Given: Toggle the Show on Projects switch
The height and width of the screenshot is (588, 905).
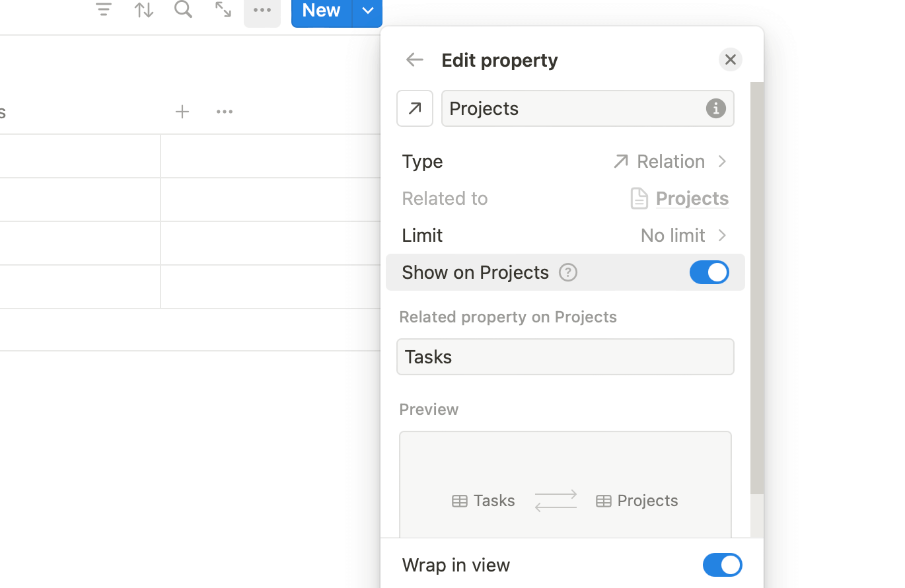Looking at the screenshot, I should (709, 272).
